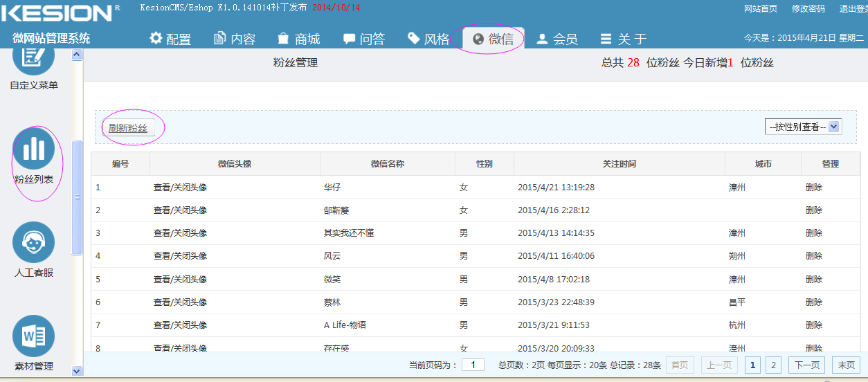Image resolution: width=868 pixels, height=382 pixels.
Task: Click the 上一页 pagination button
Action: [x=719, y=365]
